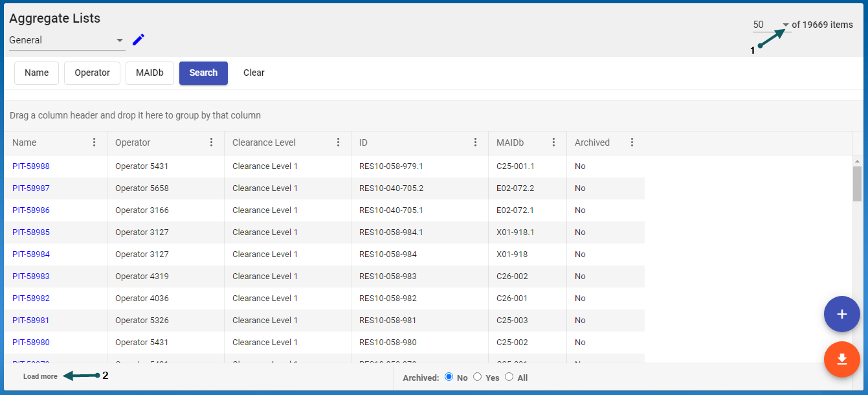This screenshot has height=395, width=868.
Task: Click the MAIDb filter button
Action: click(150, 73)
